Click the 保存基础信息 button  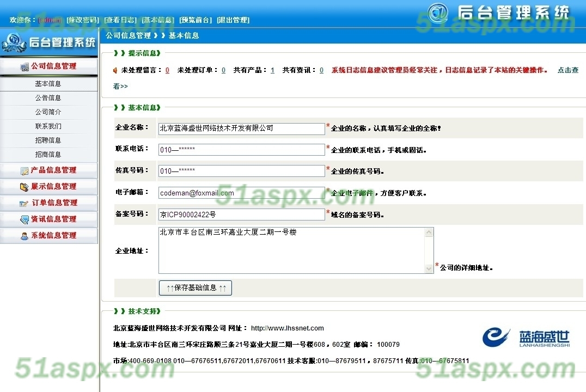196,288
